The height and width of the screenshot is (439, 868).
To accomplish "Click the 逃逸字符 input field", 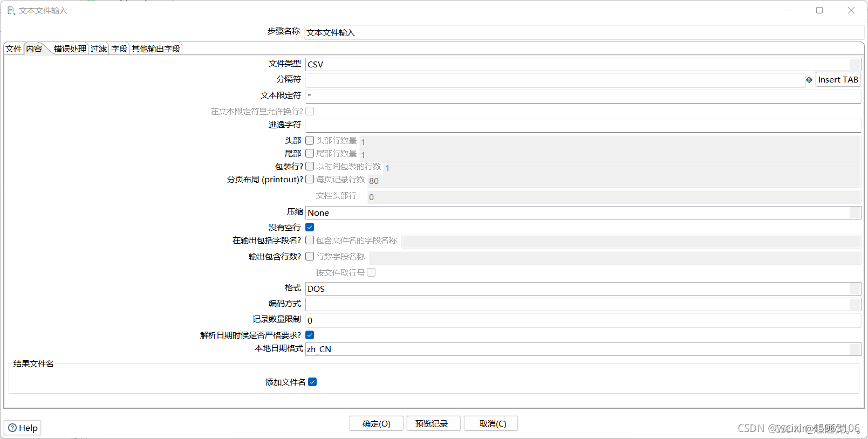I will tap(583, 126).
